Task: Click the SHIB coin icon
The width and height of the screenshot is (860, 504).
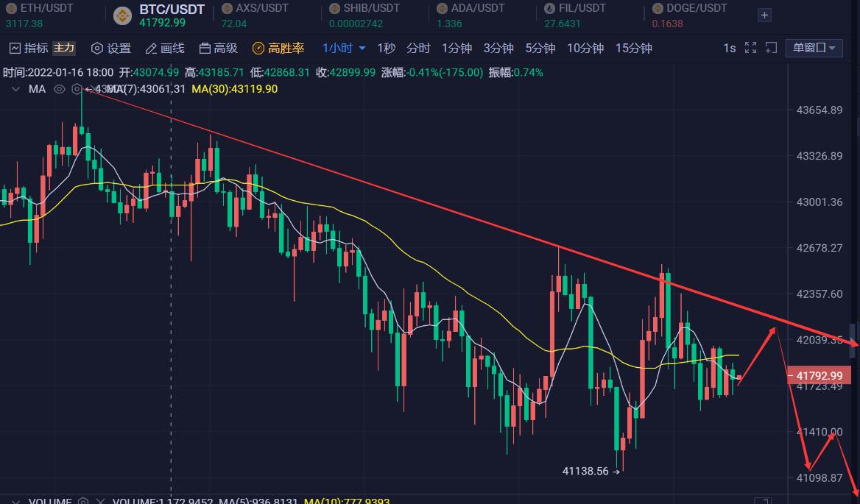Action: point(334,8)
